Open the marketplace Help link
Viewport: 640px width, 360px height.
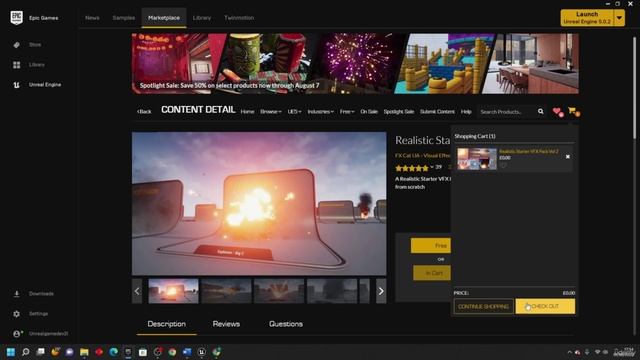[466, 111]
